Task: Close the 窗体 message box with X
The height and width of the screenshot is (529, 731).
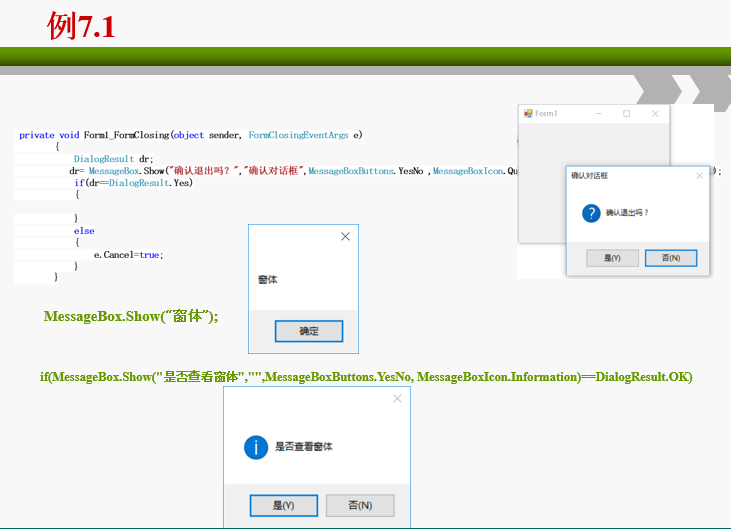Action: click(x=345, y=237)
